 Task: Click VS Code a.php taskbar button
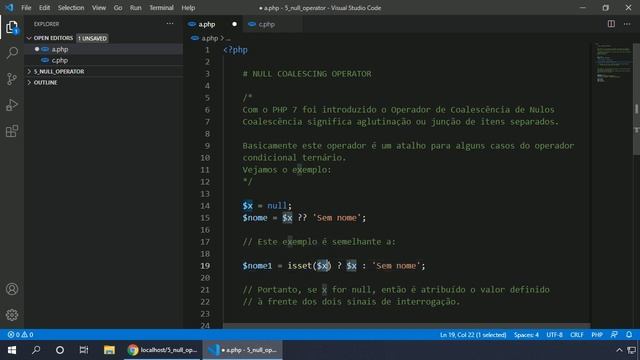click(x=242, y=350)
